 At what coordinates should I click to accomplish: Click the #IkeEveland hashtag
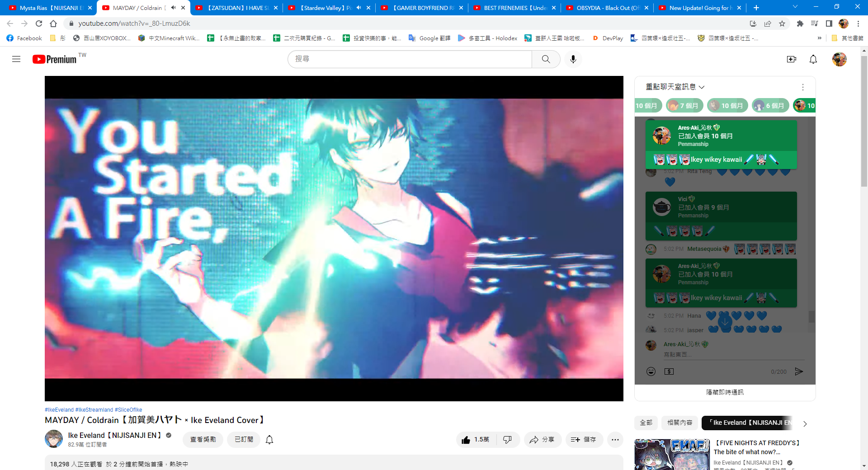59,410
